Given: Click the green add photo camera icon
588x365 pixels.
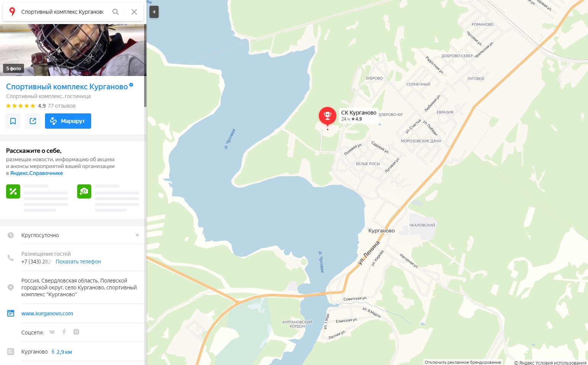Looking at the screenshot, I should click(84, 191).
